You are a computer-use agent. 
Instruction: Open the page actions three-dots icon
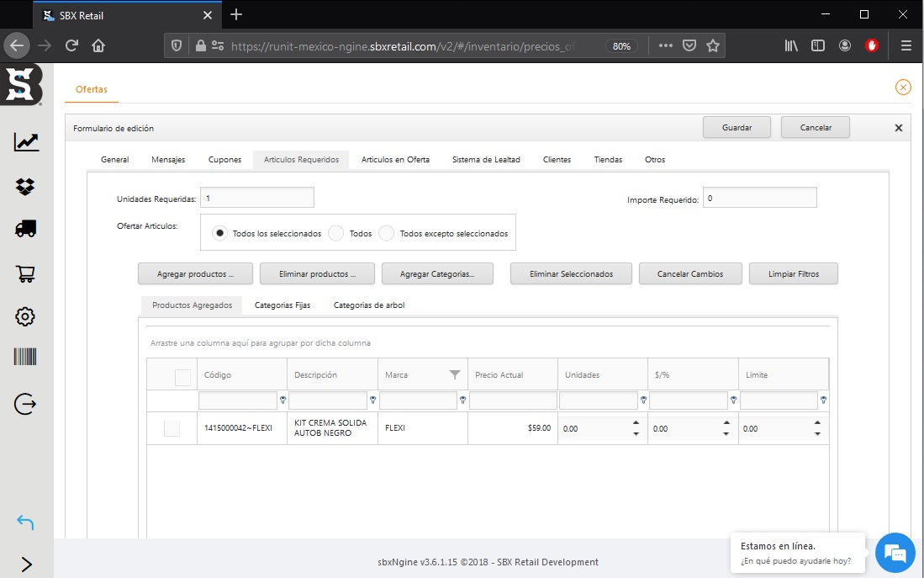(666, 45)
